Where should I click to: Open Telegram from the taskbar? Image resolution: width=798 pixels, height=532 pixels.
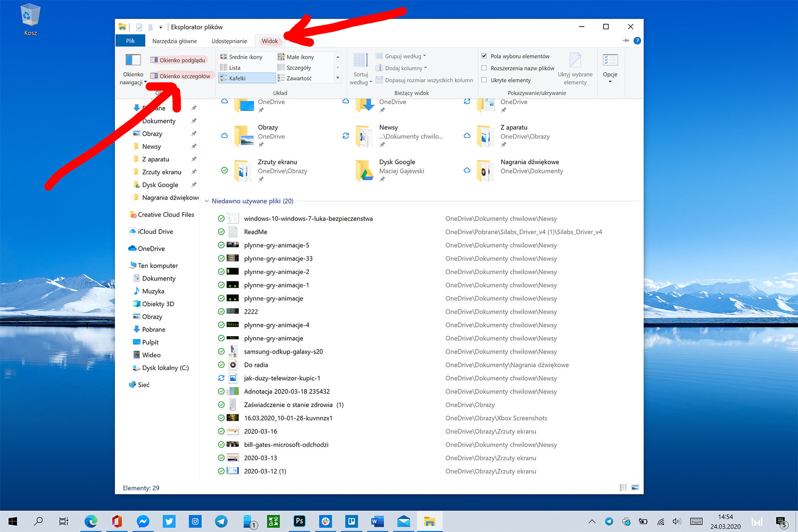click(221, 521)
